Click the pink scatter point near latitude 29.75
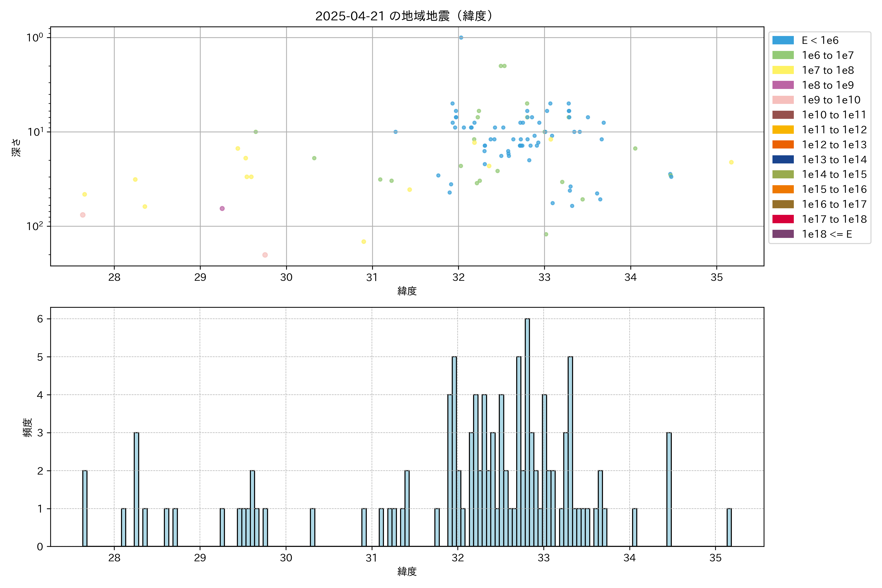882x588 pixels. [x=265, y=255]
